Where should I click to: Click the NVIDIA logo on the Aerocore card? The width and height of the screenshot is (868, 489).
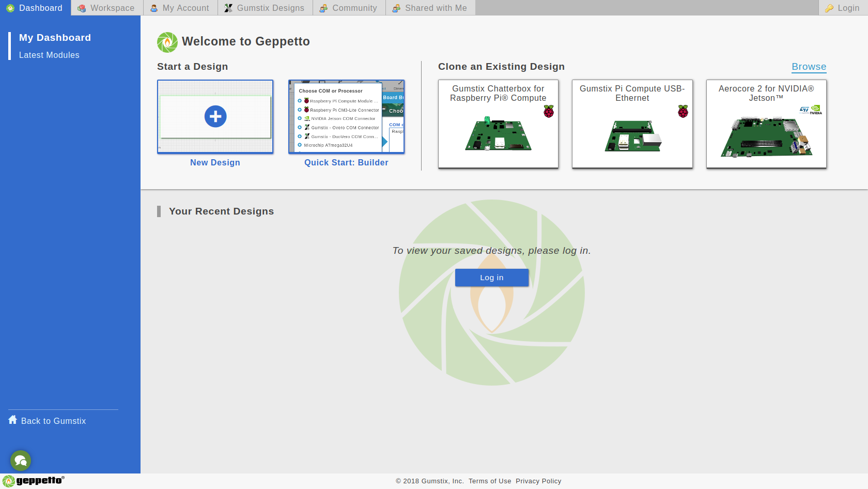tap(816, 110)
